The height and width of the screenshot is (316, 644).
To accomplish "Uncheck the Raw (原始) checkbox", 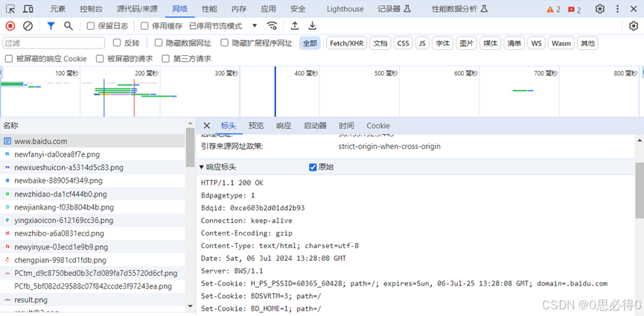I will tap(313, 167).
